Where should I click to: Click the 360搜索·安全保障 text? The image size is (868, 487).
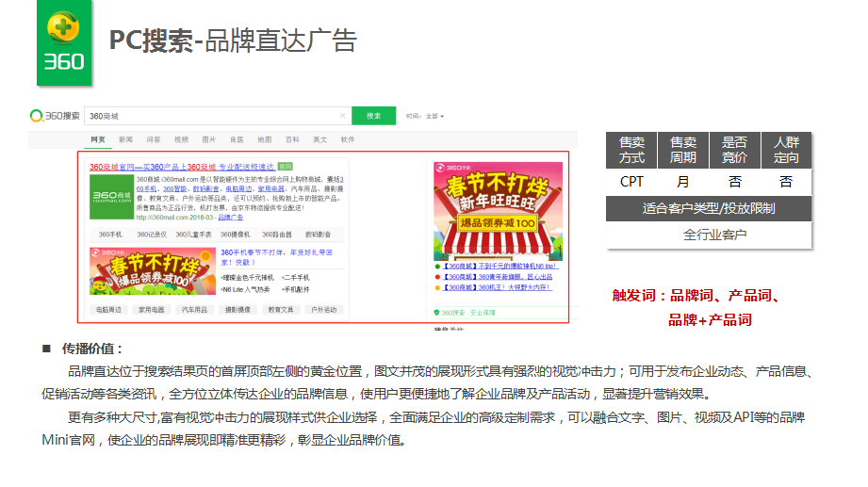468,313
